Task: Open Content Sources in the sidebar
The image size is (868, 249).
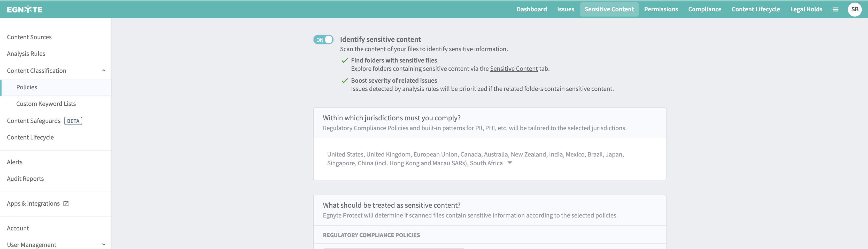Action: pos(29,37)
